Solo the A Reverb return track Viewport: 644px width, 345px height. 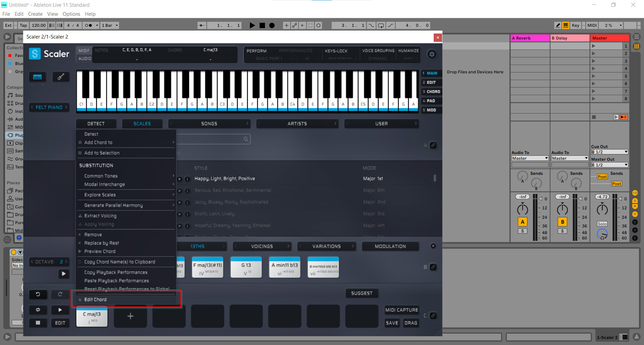[x=522, y=231]
